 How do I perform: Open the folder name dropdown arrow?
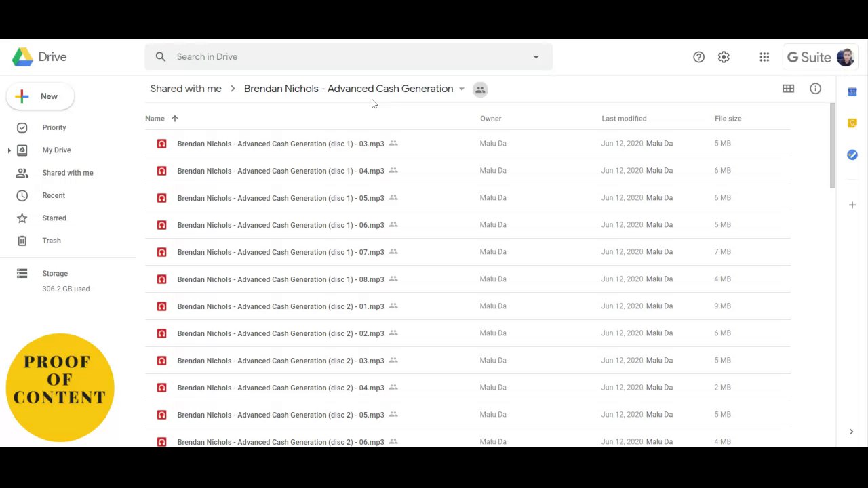(x=462, y=89)
